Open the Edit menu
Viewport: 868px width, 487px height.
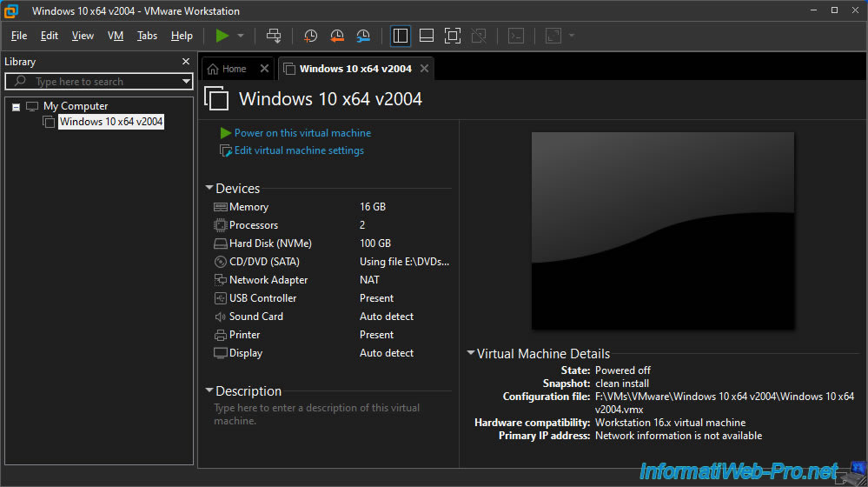(x=50, y=36)
